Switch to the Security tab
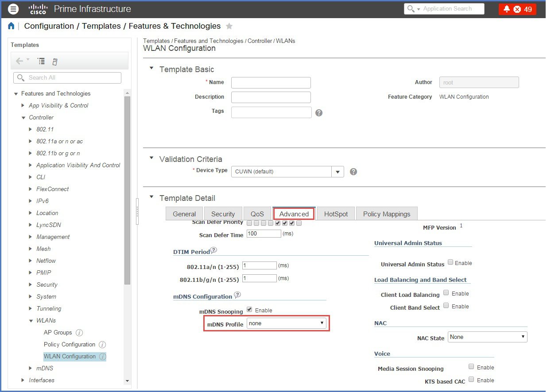The height and width of the screenshot is (392, 547). coord(223,213)
